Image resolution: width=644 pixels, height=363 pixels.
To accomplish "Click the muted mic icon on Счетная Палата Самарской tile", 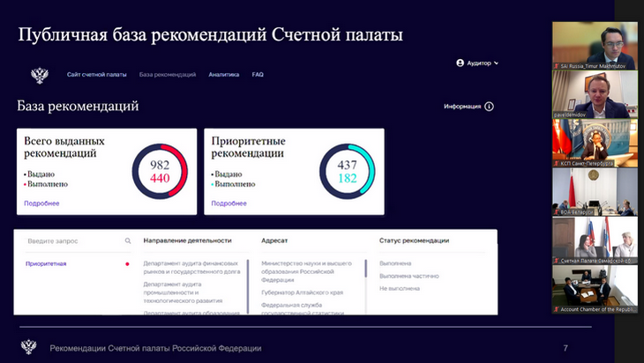I will [x=557, y=261].
